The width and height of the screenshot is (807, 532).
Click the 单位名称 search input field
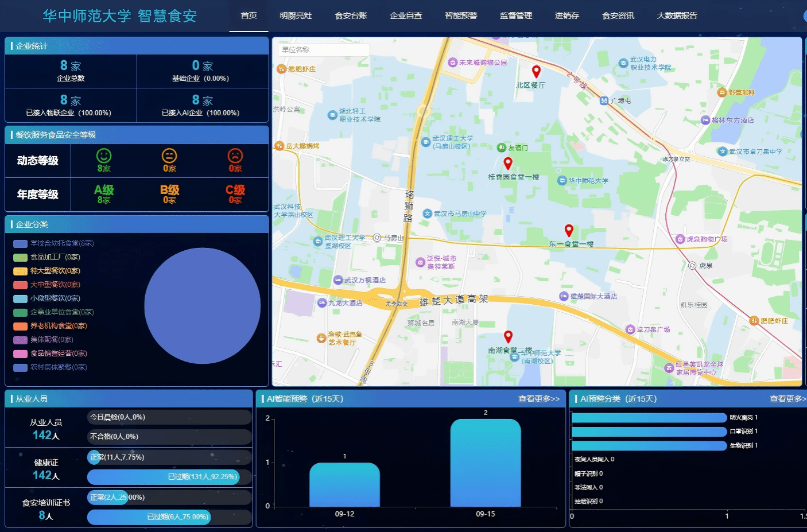[x=324, y=50]
